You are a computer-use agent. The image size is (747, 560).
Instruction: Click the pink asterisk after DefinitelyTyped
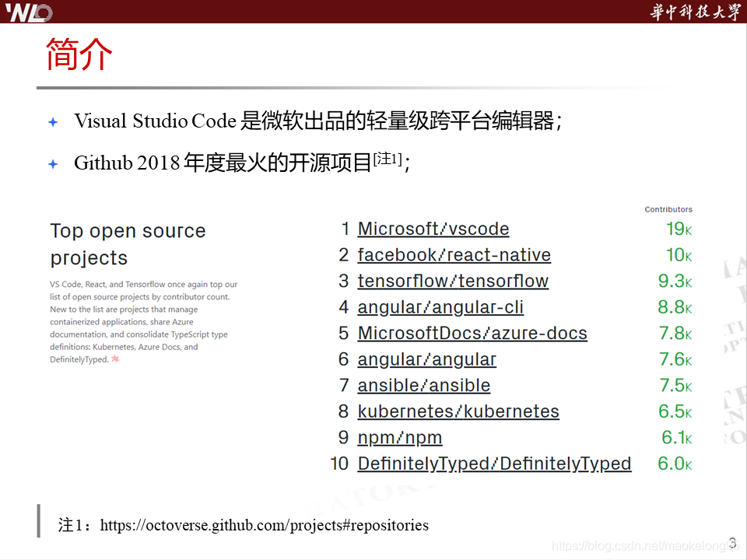pyautogui.click(x=115, y=359)
